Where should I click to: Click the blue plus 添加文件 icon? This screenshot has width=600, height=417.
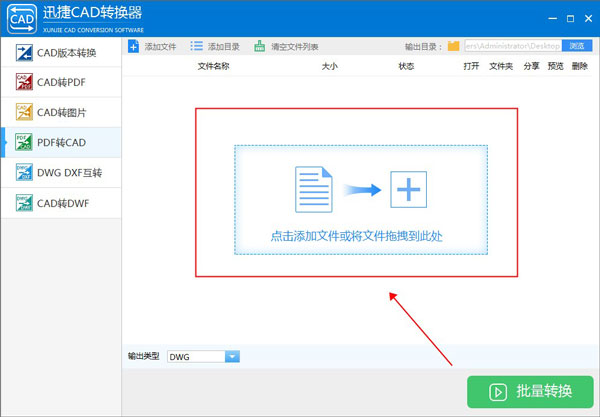tap(134, 46)
